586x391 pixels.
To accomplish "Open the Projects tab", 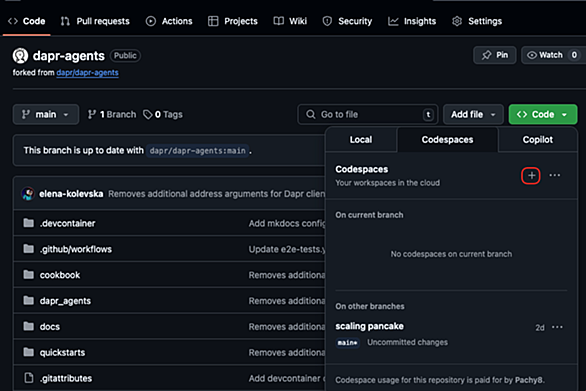I will [233, 21].
